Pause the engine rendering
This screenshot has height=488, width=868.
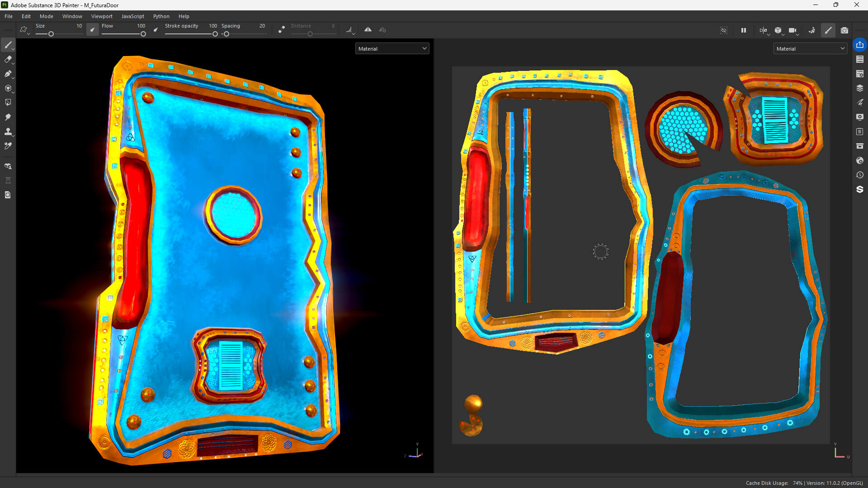pos(744,30)
